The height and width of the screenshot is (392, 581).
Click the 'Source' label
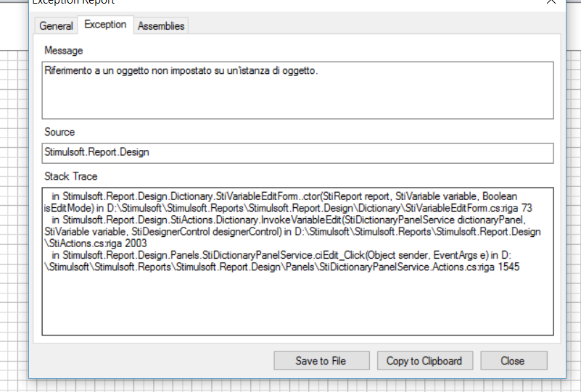pos(59,132)
